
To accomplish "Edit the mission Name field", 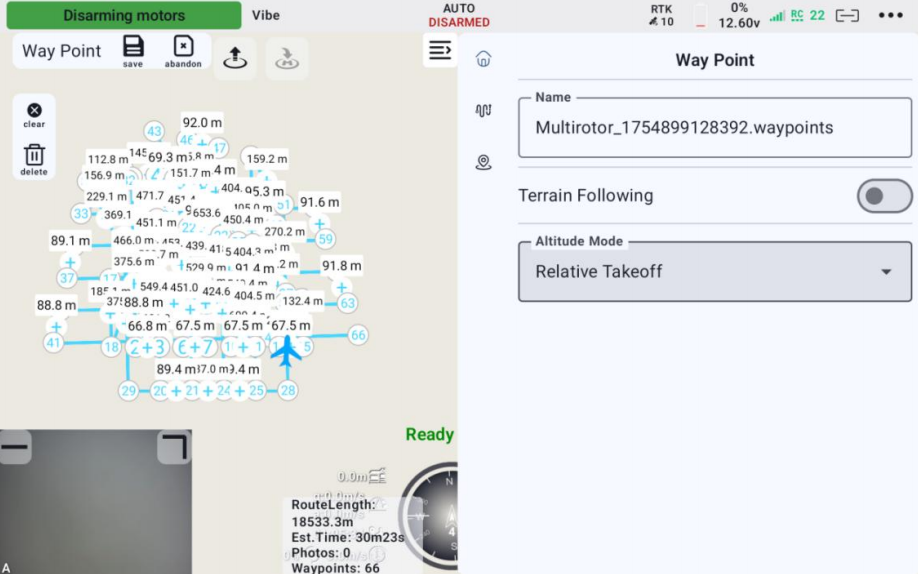I will pos(714,128).
